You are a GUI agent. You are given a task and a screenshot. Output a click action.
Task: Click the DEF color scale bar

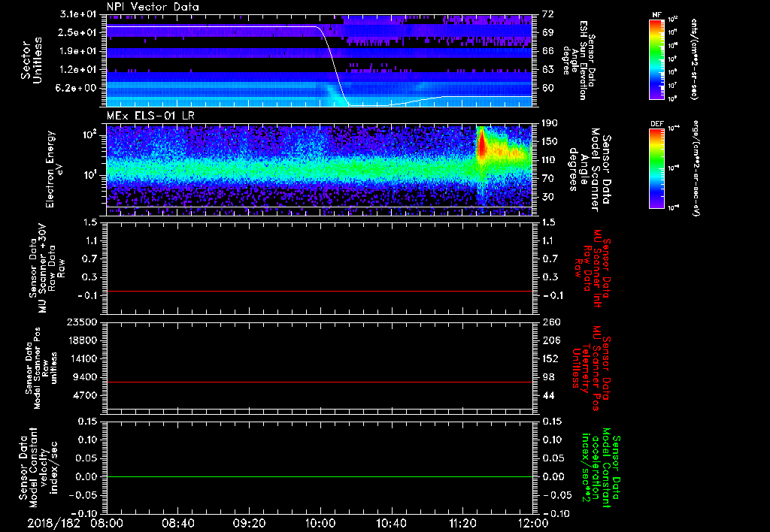[655, 167]
